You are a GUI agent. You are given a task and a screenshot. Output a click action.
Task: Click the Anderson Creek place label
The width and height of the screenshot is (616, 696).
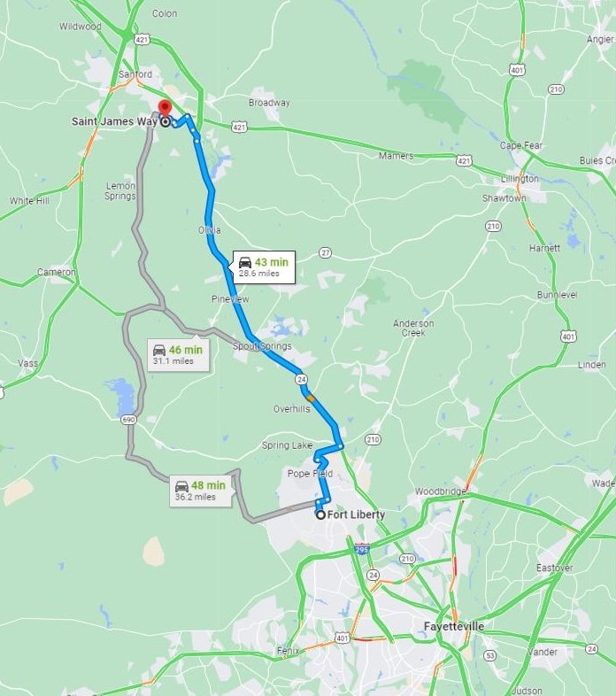(x=413, y=328)
